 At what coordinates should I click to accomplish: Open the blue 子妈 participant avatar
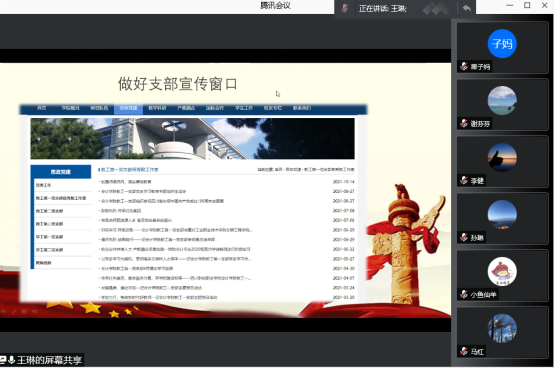click(x=502, y=43)
